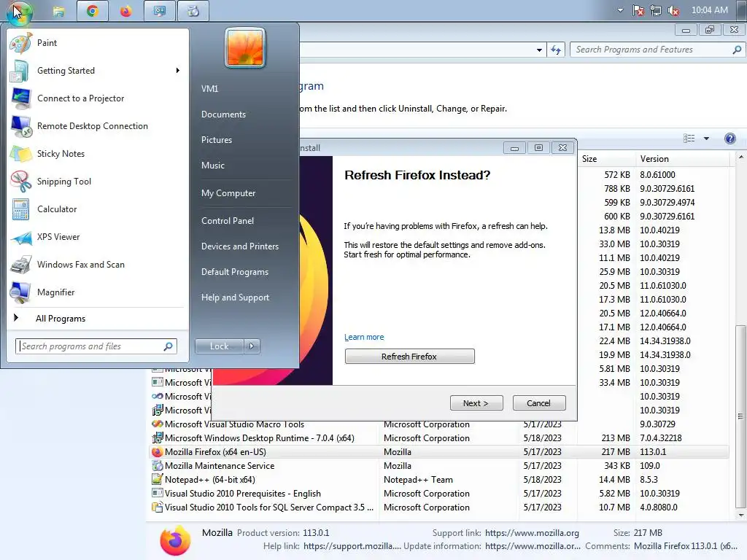Launch Google Chrome from the taskbar
Image resolution: width=747 pixels, height=560 pixels.
[93, 11]
